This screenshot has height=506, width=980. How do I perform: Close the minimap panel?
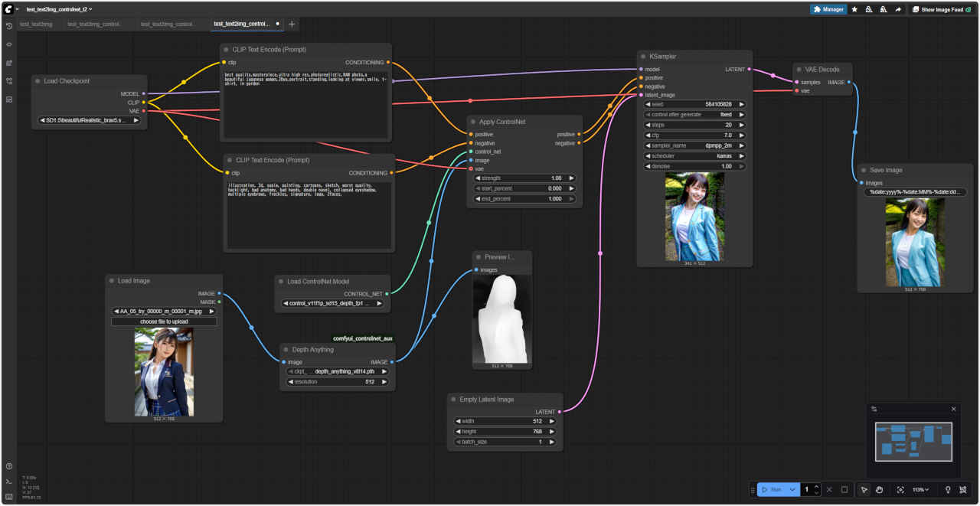953,409
